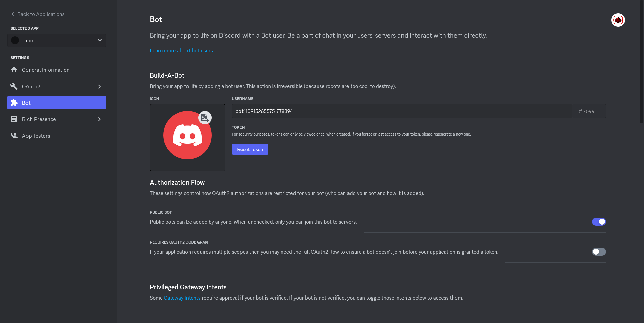Click the General Information home icon

[x=14, y=70]
